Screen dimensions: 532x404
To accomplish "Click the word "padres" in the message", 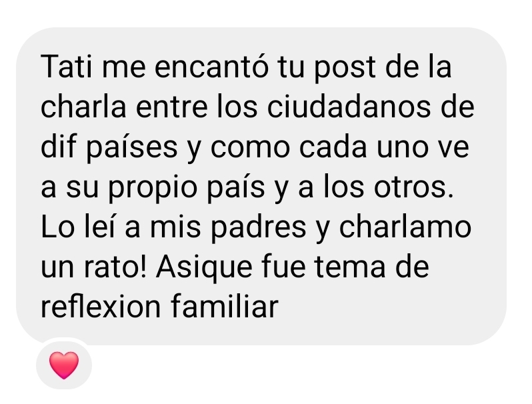I will [x=259, y=229].
